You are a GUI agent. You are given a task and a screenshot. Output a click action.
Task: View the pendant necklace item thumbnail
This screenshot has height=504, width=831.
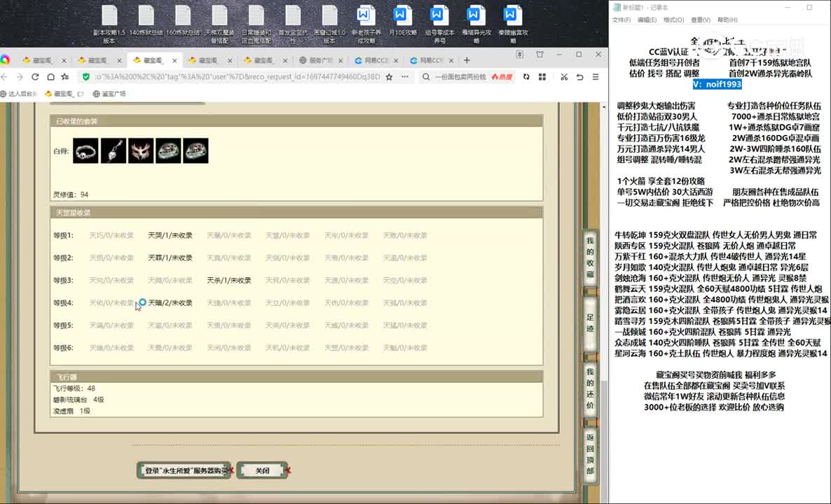point(114,151)
